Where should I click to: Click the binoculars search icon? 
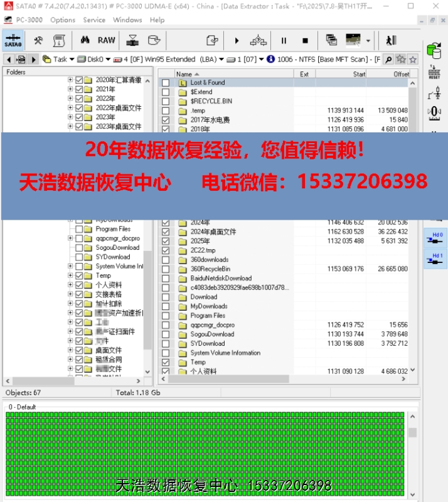pyautogui.click(x=85, y=40)
